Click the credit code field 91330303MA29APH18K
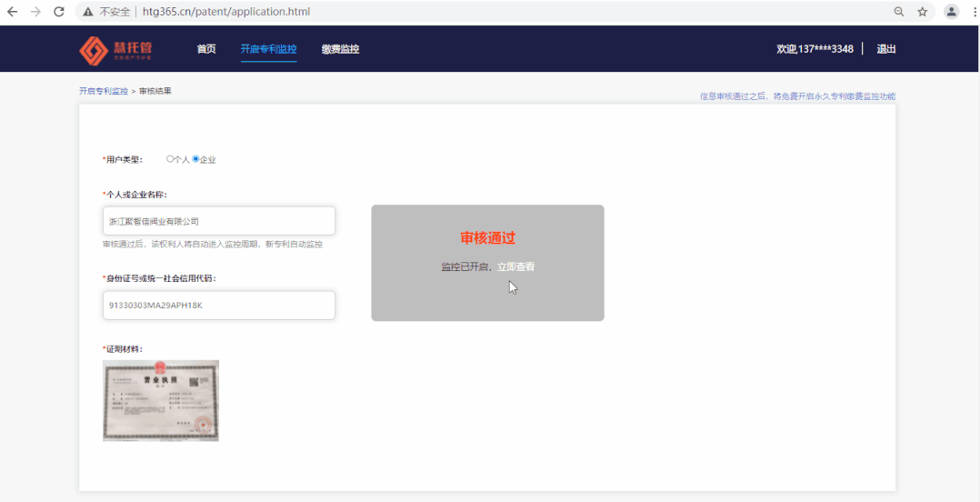 point(219,306)
